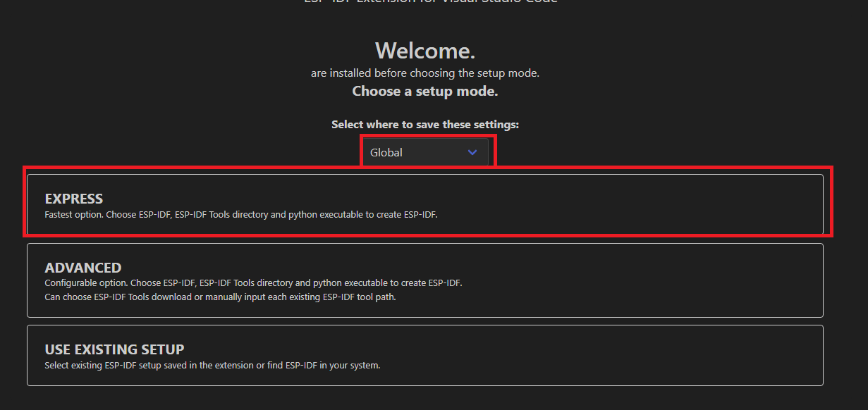Click the chevron arrow in Global dropdown

click(472, 152)
